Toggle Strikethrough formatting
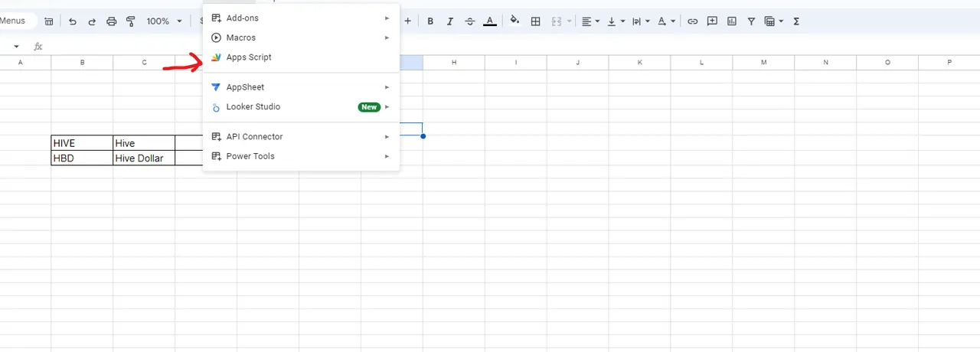980x352 pixels. [x=469, y=21]
